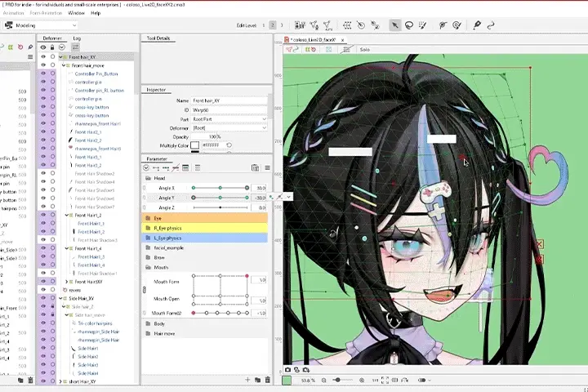Toggle the lock circle for Front hair_move

tap(52, 65)
